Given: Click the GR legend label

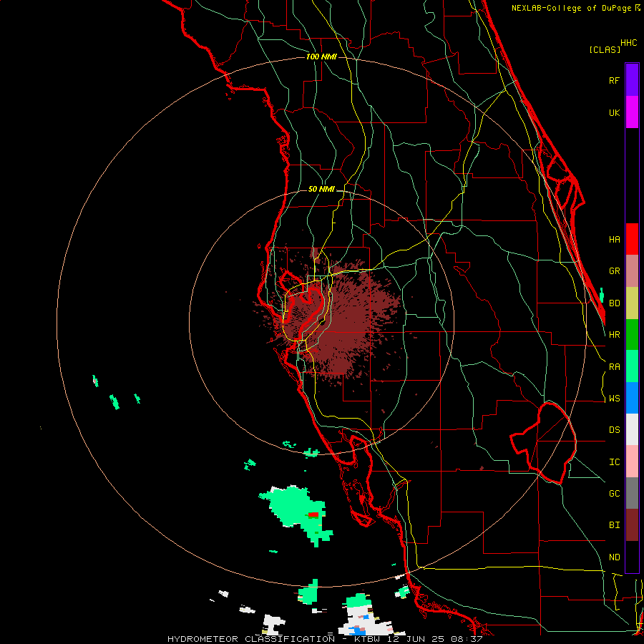Looking at the screenshot, I should point(614,271).
